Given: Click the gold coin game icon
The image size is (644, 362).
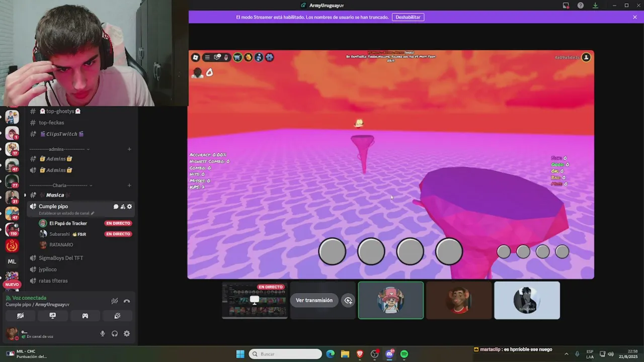Looking at the screenshot, I should [248, 57].
